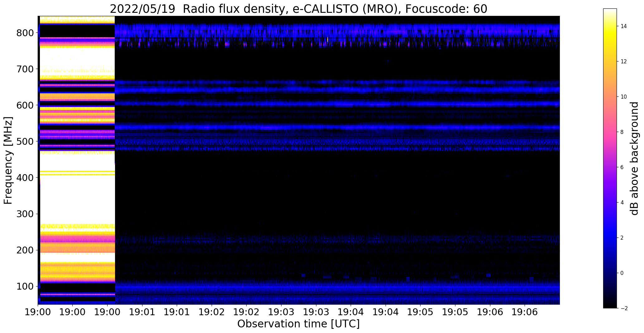Click the colorbar tick labeled 10
Viewport: 644px width, 333px height.
624,97
